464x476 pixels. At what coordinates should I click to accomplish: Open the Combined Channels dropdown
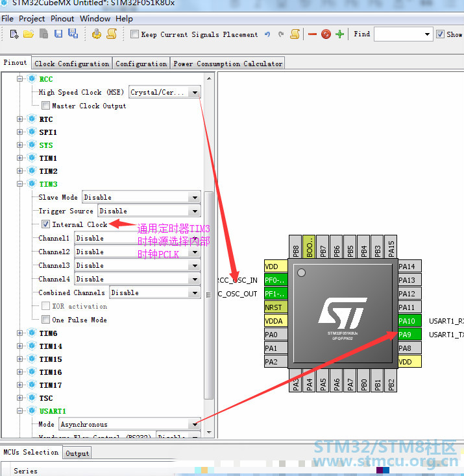tap(195, 292)
